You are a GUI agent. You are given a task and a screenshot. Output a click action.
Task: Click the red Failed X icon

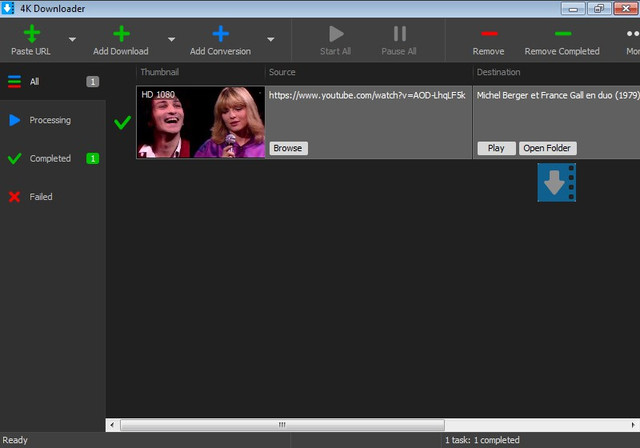pyautogui.click(x=14, y=197)
